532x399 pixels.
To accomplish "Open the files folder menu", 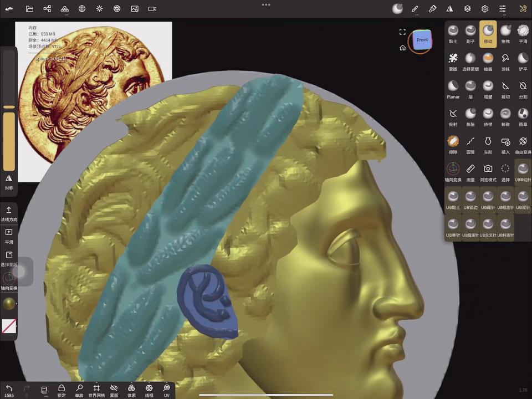I will tap(29, 9).
